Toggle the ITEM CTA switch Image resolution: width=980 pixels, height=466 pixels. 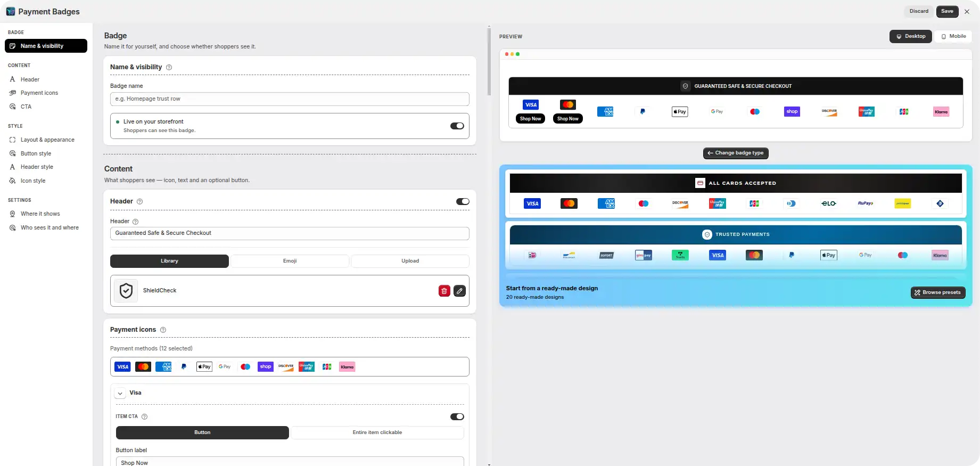tap(457, 417)
